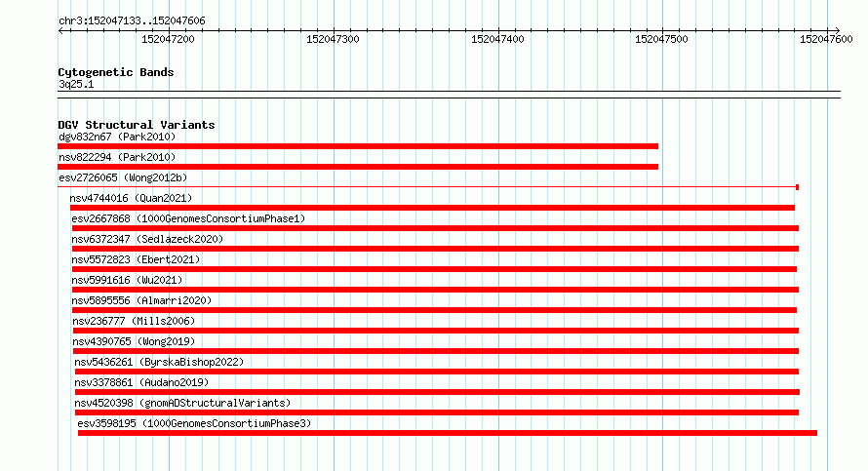Click the red bar under nsv4390765

[x=436, y=351]
